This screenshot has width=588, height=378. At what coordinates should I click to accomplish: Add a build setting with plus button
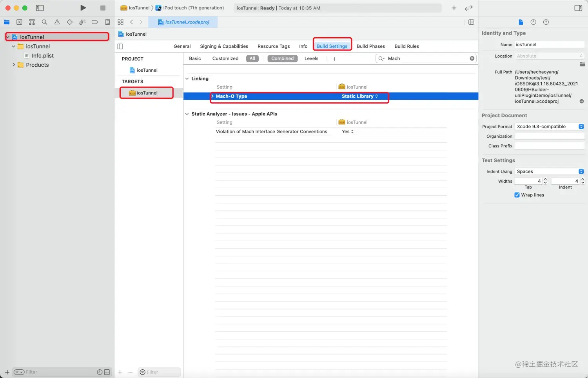334,59
